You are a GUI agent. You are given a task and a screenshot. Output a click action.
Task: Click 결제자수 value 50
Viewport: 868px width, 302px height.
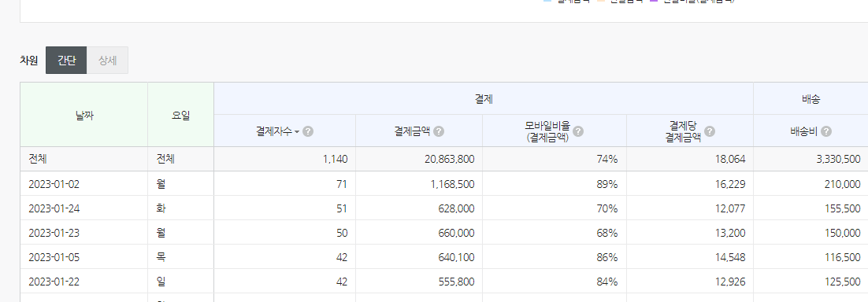tap(342, 233)
